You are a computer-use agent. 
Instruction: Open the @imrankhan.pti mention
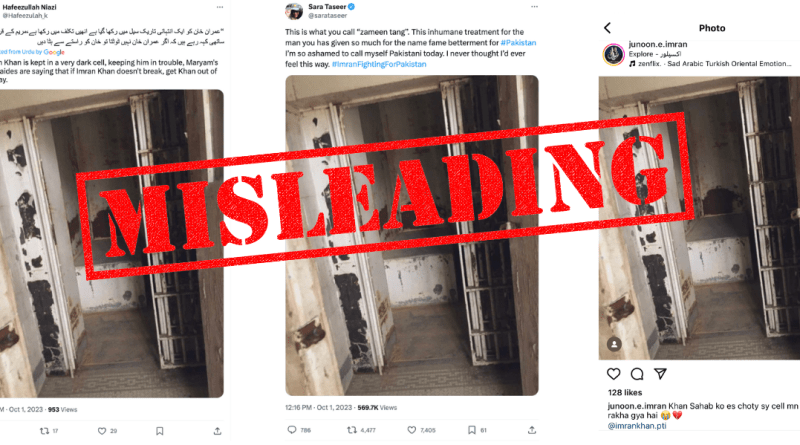(x=637, y=426)
